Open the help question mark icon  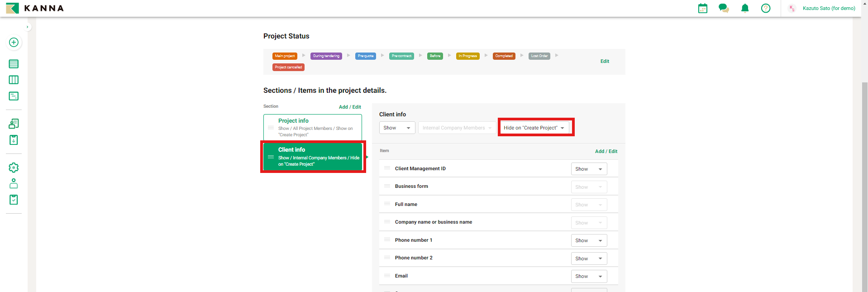tap(766, 8)
